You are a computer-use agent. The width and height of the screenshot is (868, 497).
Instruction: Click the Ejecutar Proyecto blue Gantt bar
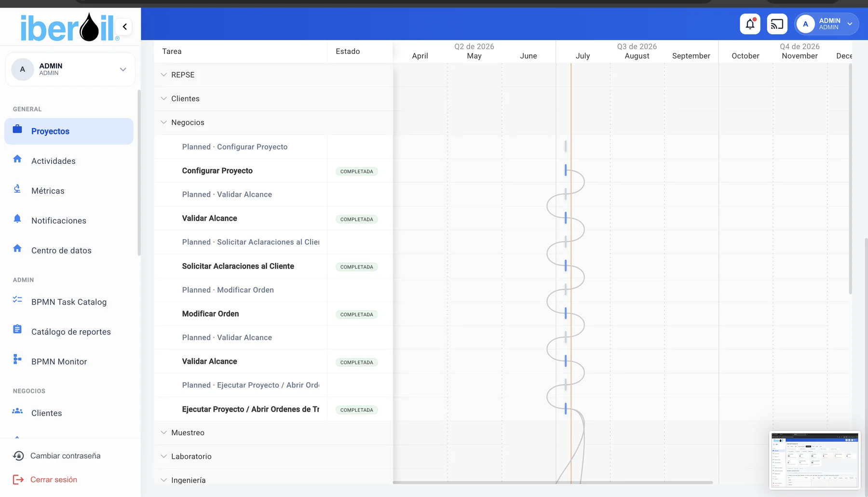[566, 409]
